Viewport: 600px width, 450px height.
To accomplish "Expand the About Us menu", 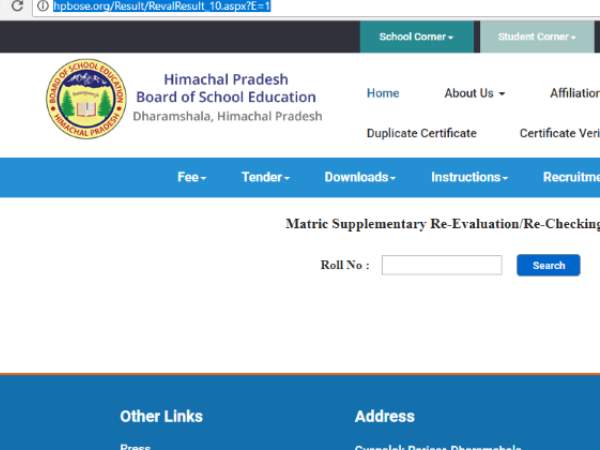I will coord(474,93).
